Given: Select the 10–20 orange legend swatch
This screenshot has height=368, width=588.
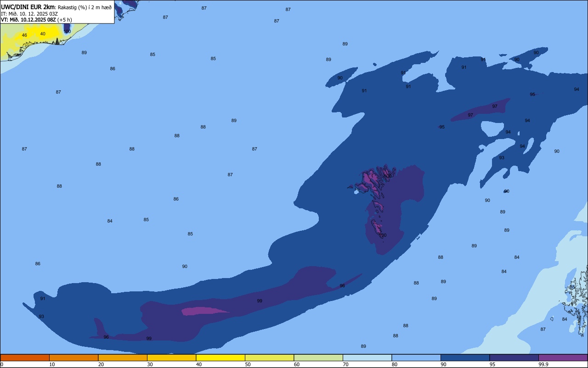Looking at the screenshot, I should pos(73,357).
